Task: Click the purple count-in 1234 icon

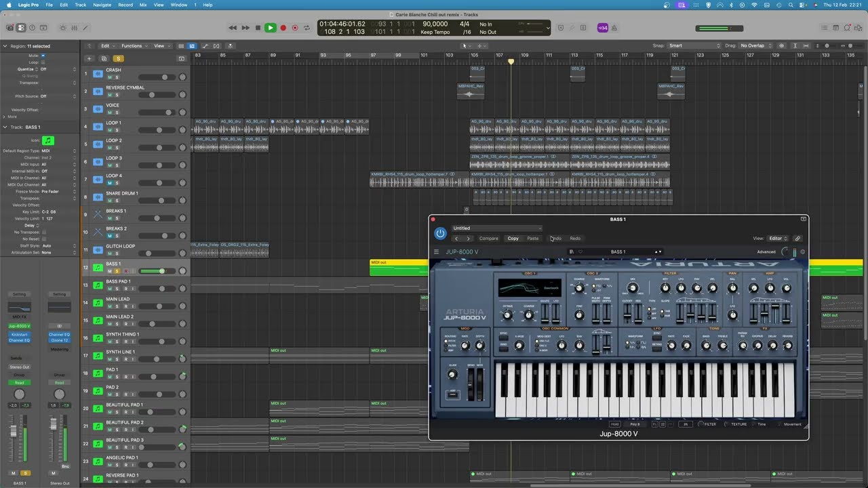Action: (x=602, y=28)
